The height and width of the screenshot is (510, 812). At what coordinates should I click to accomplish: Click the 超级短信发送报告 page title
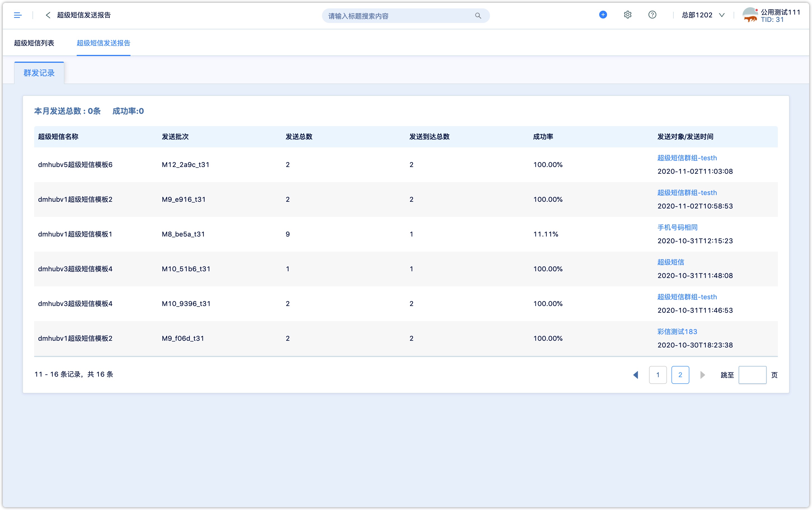84,15
